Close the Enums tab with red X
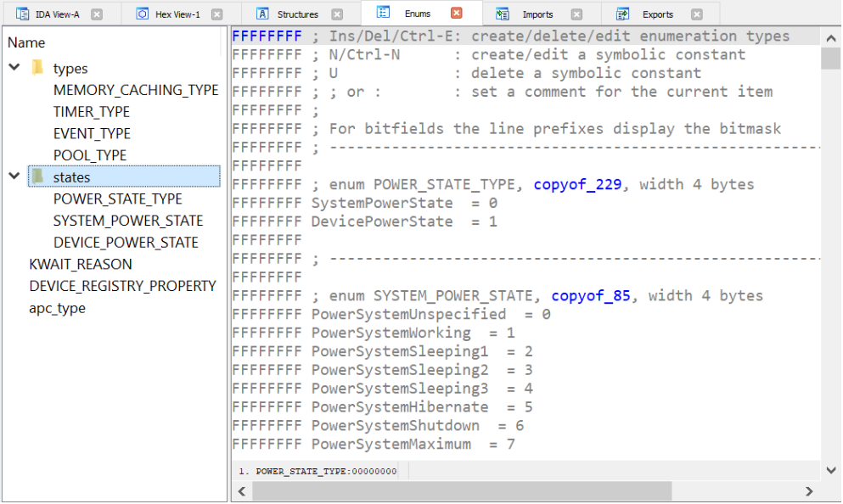This screenshot has width=843, height=504. coord(457,13)
